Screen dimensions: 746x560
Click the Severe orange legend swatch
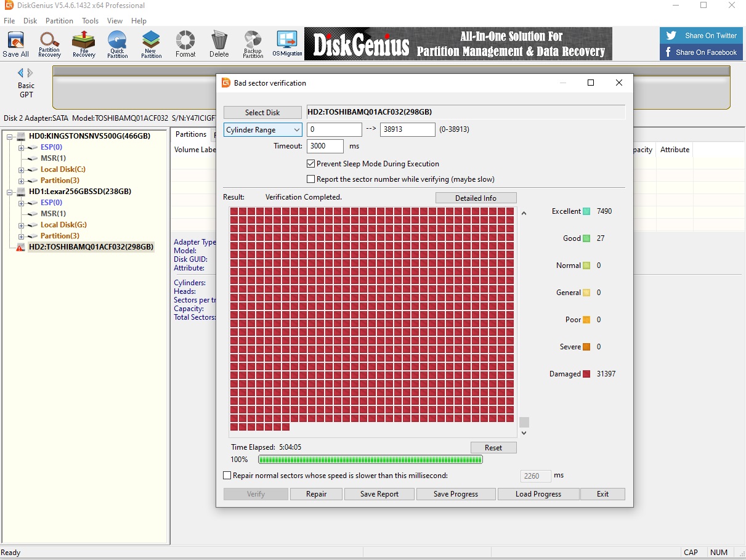click(x=586, y=347)
